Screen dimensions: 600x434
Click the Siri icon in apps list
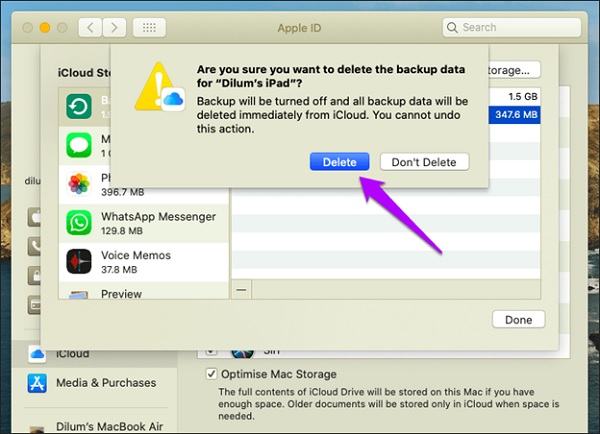240,352
